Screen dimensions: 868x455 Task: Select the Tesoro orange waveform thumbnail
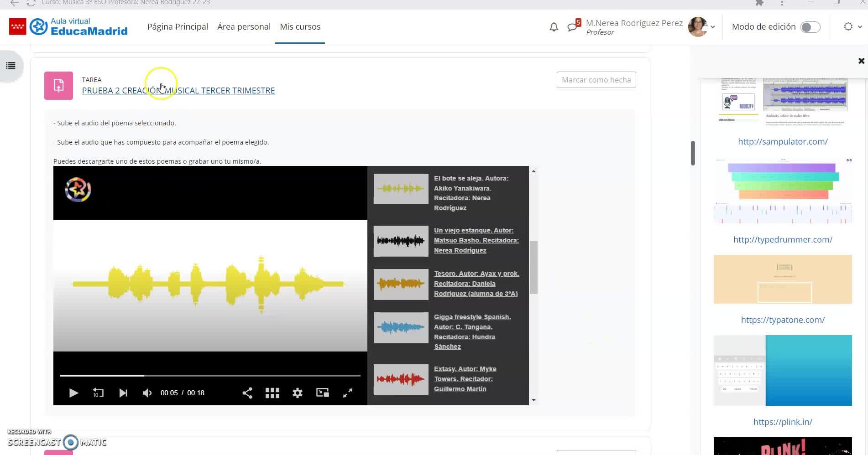[x=401, y=284]
